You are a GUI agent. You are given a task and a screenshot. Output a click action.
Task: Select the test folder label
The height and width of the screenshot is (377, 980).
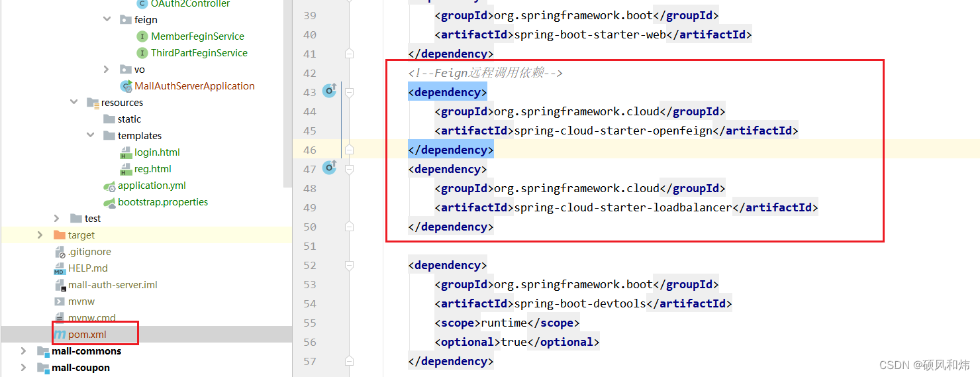[x=93, y=219]
